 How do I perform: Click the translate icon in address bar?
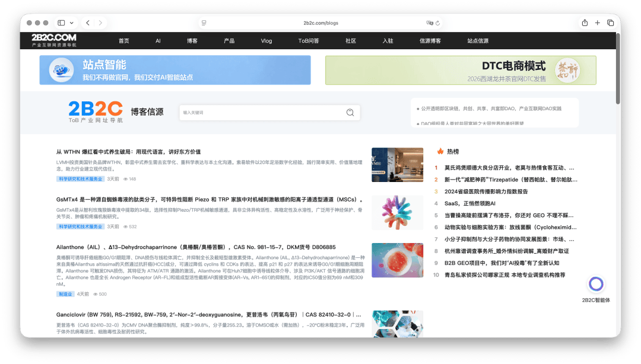click(429, 23)
